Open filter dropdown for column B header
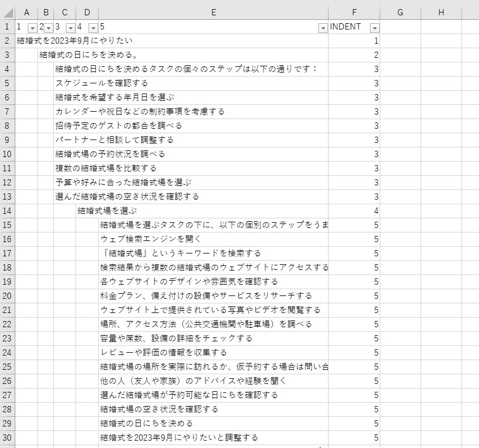The image size is (479, 448). pyautogui.click(x=49, y=28)
